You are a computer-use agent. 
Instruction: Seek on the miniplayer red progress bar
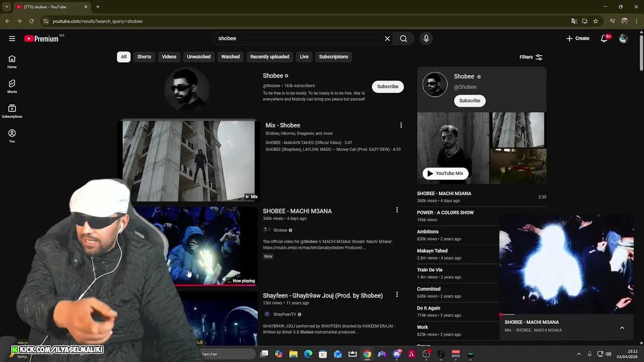[566, 315]
